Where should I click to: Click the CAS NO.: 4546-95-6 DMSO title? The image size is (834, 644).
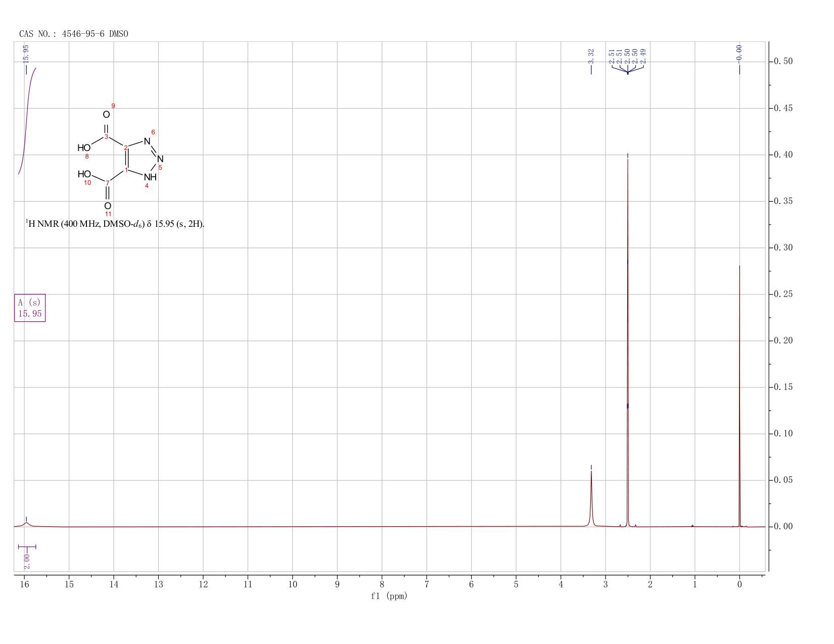(74, 34)
